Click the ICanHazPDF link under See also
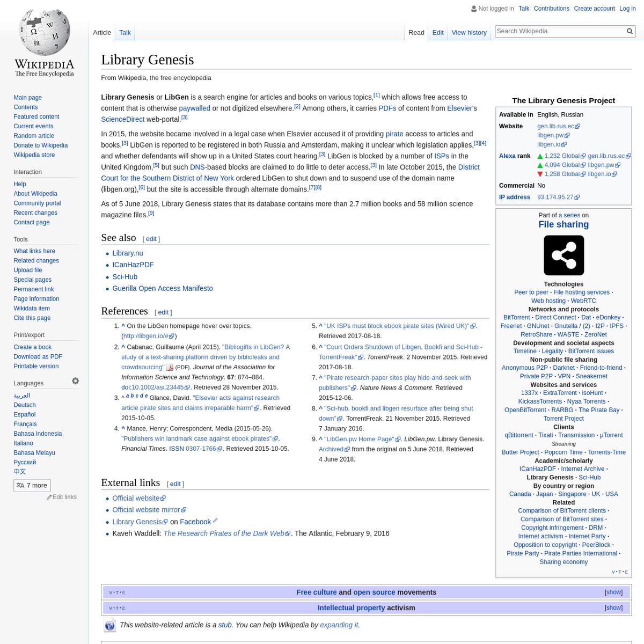This screenshot has height=644, width=644. (133, 265)
